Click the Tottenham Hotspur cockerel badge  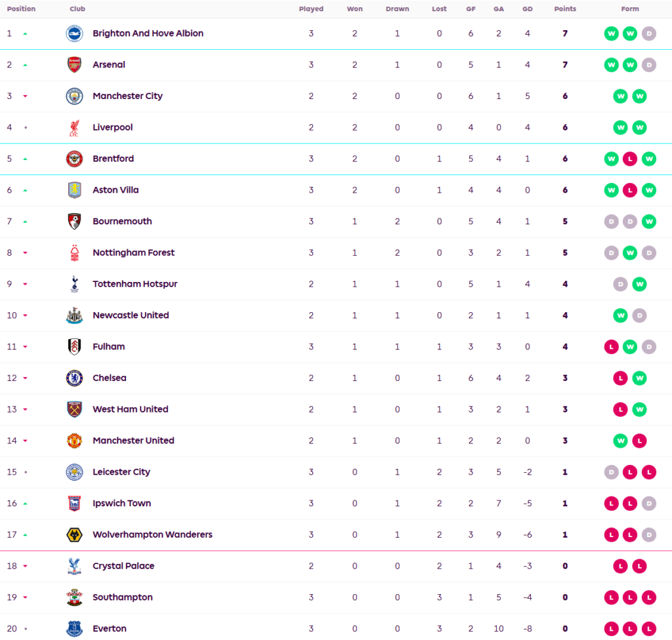coord(74,284)
